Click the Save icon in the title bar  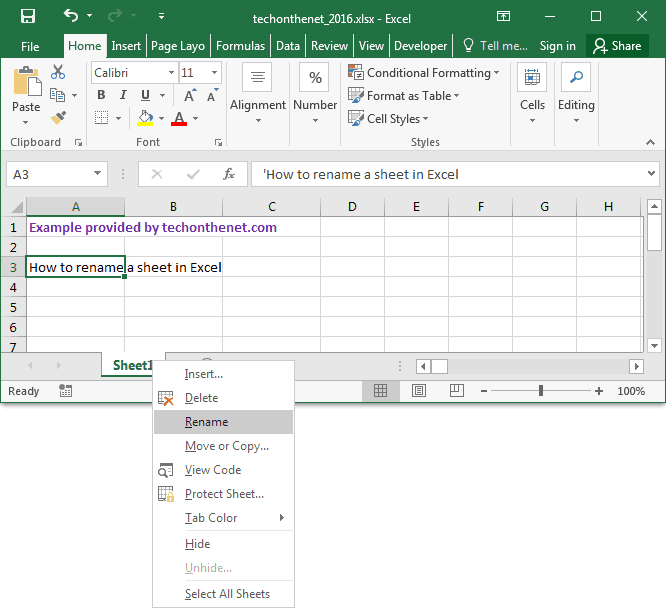[x=28, y=17]
